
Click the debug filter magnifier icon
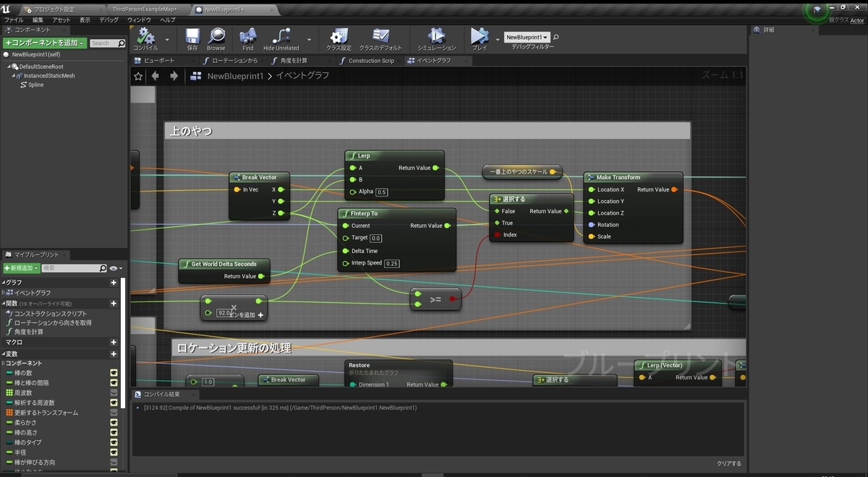(556, 37)
